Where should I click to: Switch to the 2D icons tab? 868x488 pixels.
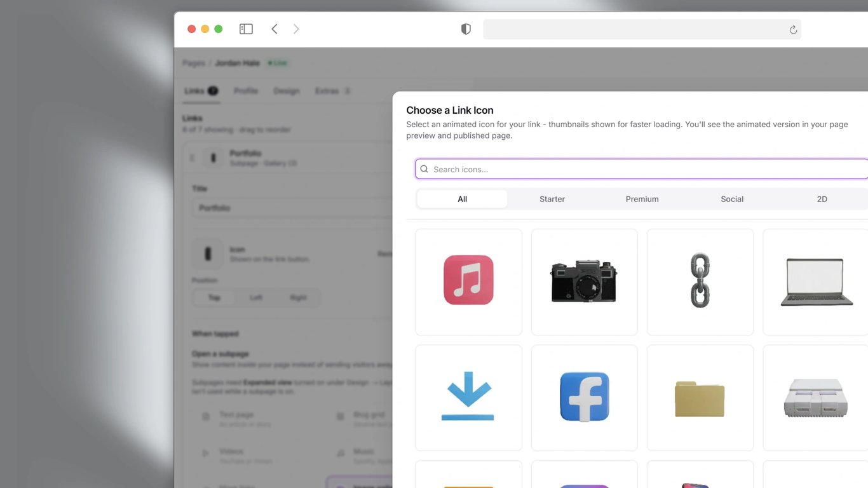pyautogui.click(x=822, y=199)
